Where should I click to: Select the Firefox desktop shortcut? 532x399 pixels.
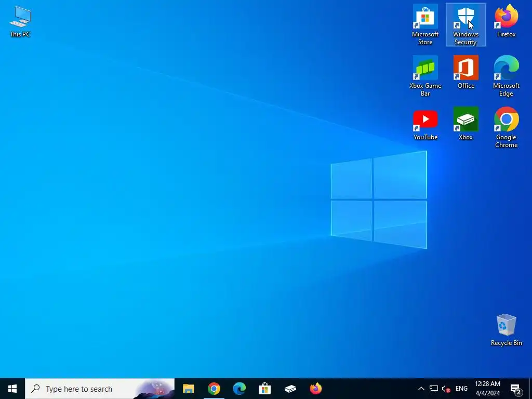pos(506,21)
